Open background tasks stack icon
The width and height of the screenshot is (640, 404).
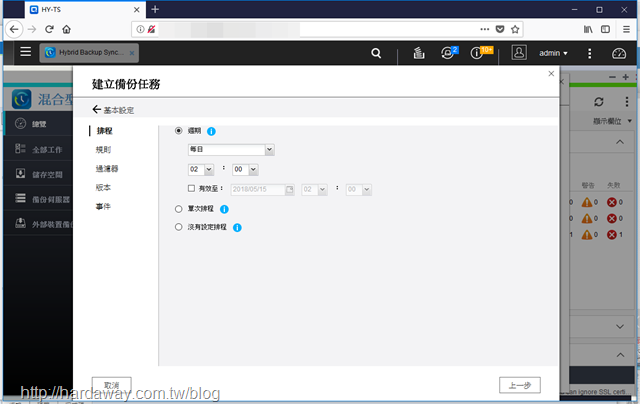419,53
